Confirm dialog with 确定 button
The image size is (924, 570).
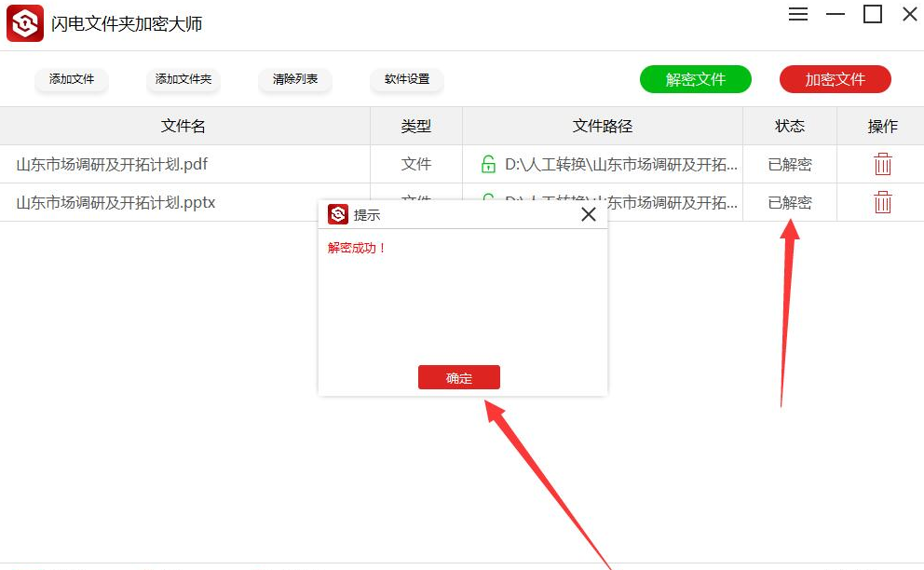click(x=459, y=377)
